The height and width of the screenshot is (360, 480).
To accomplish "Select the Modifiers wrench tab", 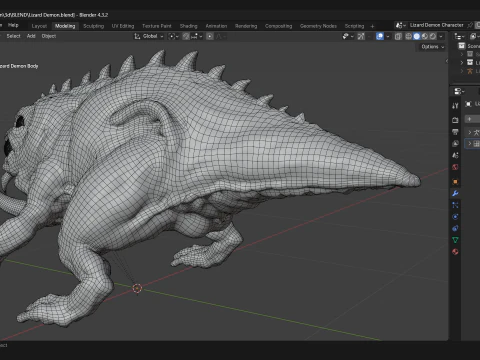I will pyautogui.click(x=455, y=193).
